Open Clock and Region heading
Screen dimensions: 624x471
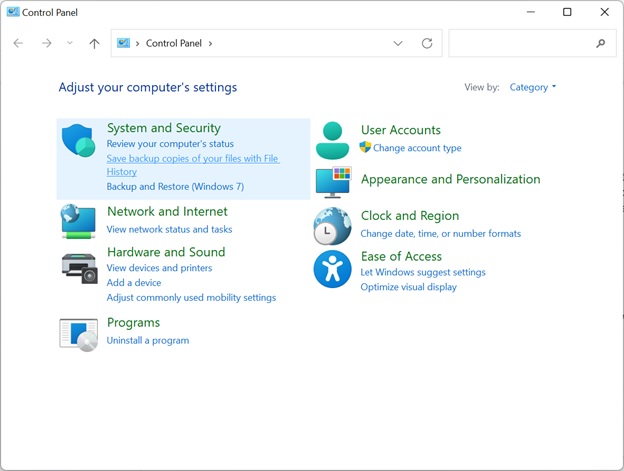(x=410, y=216)
